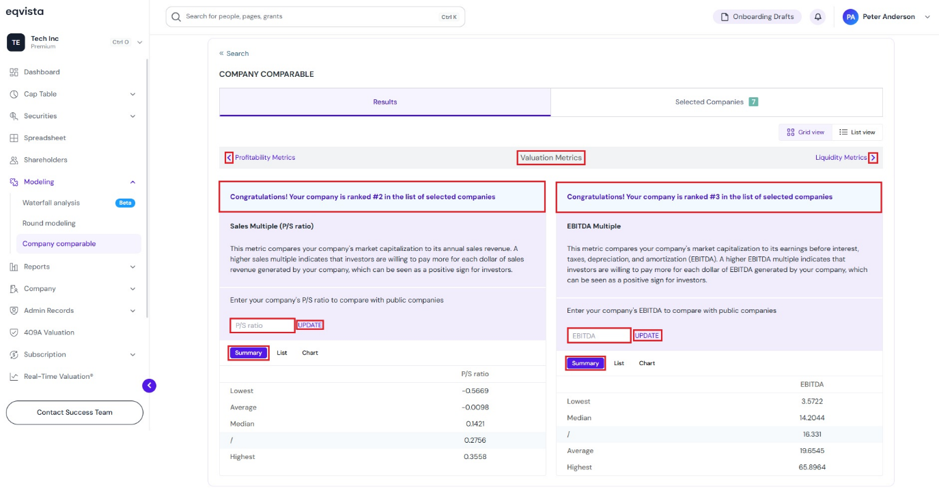The height and width of the screenshot is (491, 939).
Task: Click the Subscription sidebar icon
Action: [14, 354]
